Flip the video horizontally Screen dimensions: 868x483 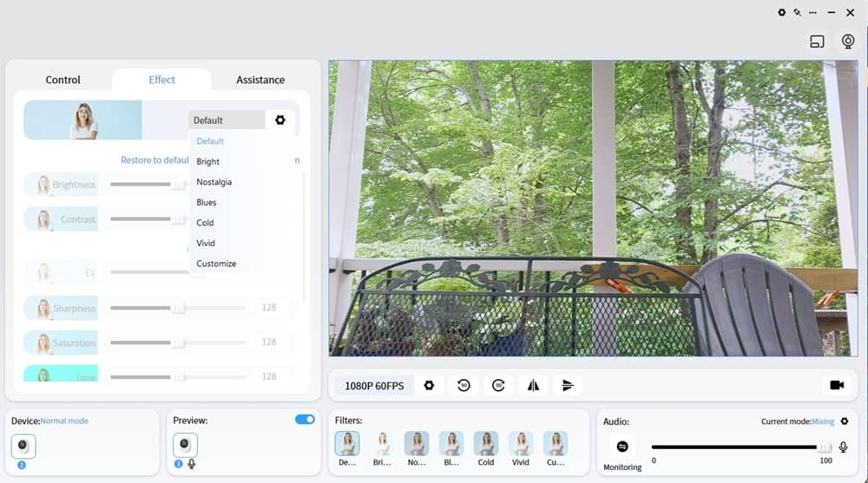[x=533, y=385]
